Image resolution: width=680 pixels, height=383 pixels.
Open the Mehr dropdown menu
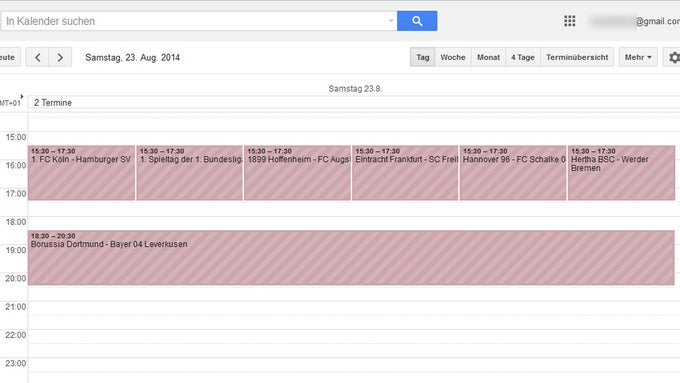(638, 57)
